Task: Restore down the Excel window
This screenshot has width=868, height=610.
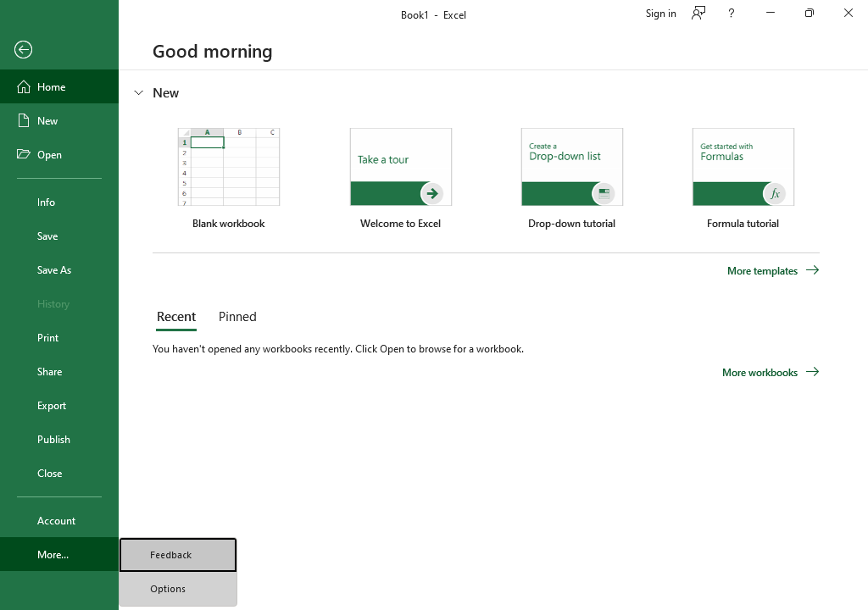Action: point(810,13)
